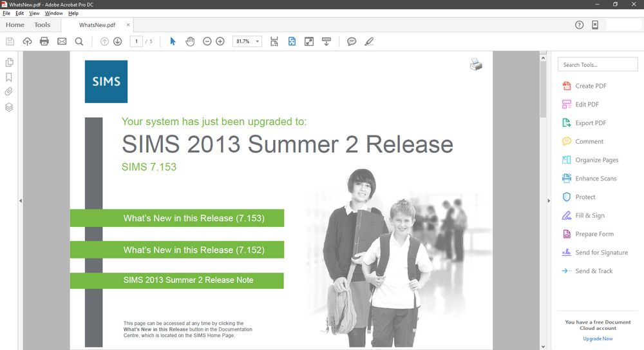Enter full screen view mode icon
The height and width of the screenshot is (350, 644).
[x=309, y=41]
